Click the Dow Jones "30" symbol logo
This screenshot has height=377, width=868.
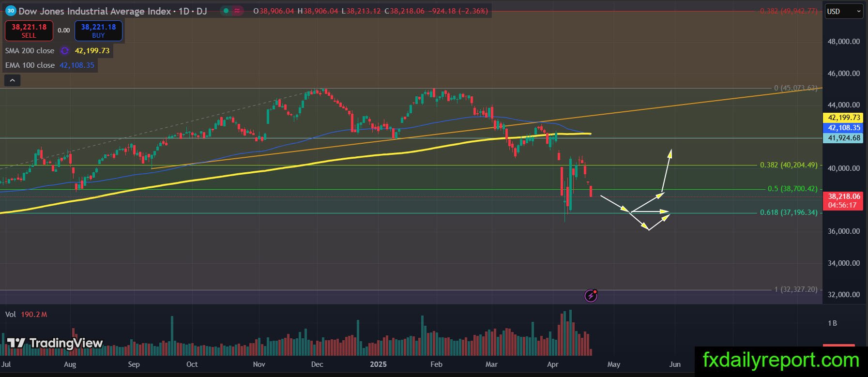click(x=11, y=11)
